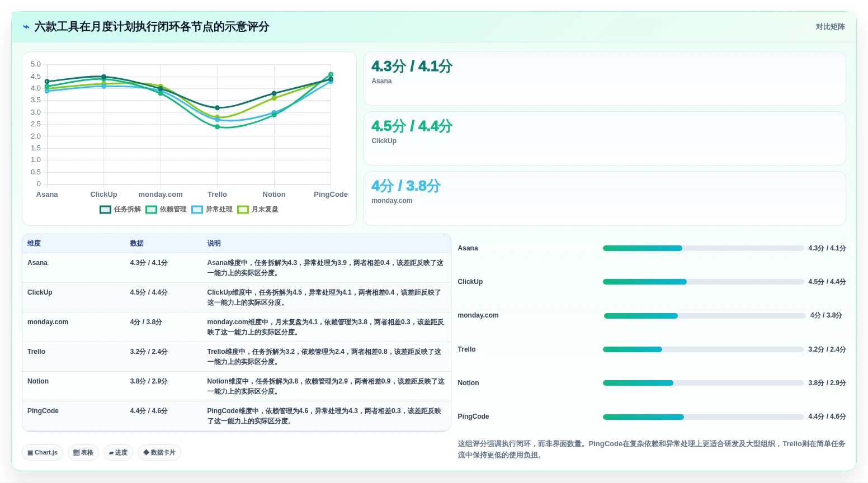The image size is (868, 483).
Task: Select the ClickUp score card
Action: [x=605, y=139]
